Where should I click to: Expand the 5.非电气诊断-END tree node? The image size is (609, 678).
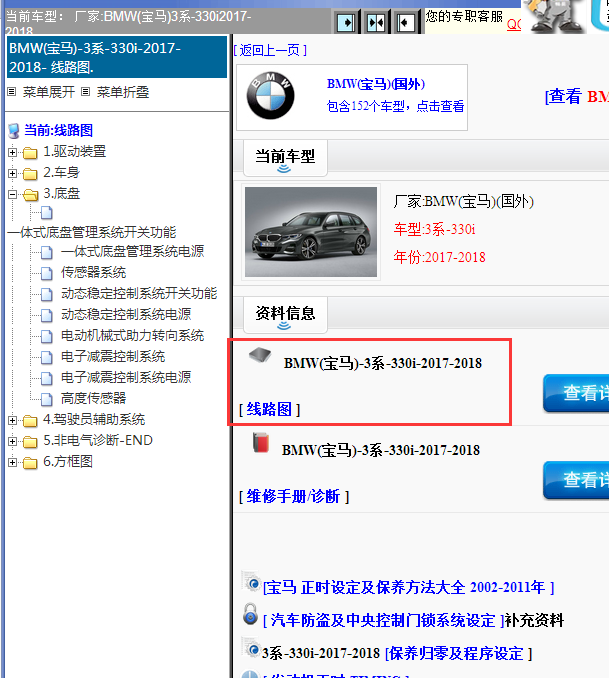(x=13, y=441)
